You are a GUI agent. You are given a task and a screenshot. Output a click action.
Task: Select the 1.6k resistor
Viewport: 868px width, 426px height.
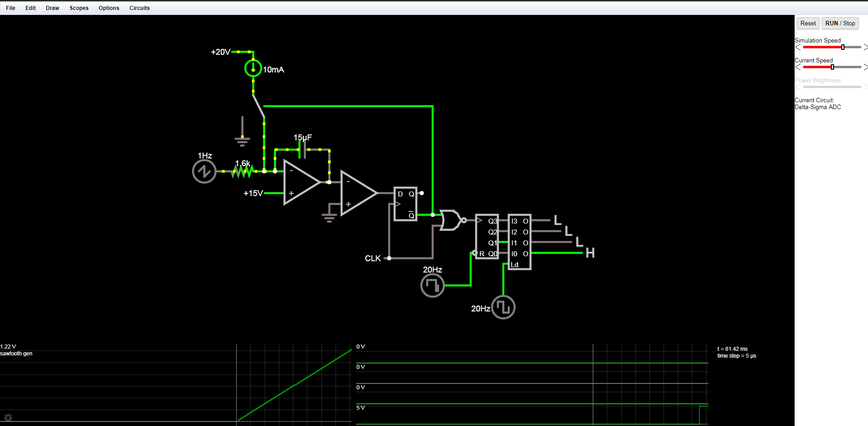(x=242, y=171)
